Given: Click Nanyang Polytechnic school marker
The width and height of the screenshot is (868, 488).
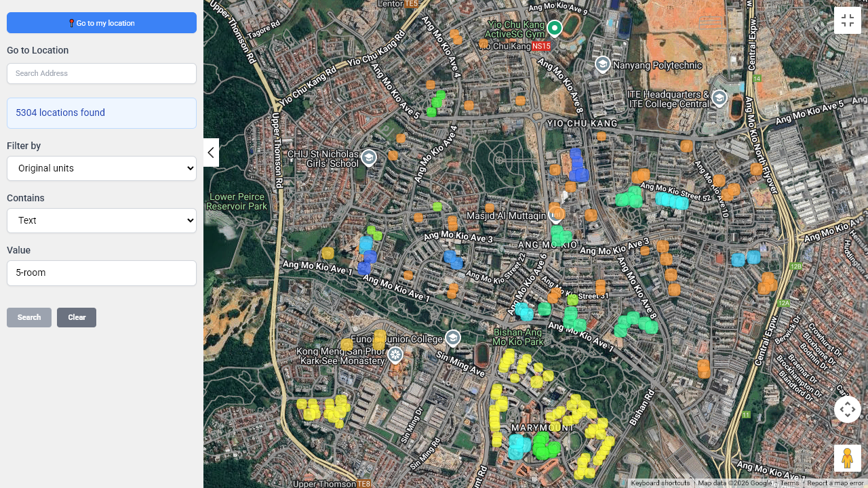Looking at the screenshot, I should click(602, 64).
